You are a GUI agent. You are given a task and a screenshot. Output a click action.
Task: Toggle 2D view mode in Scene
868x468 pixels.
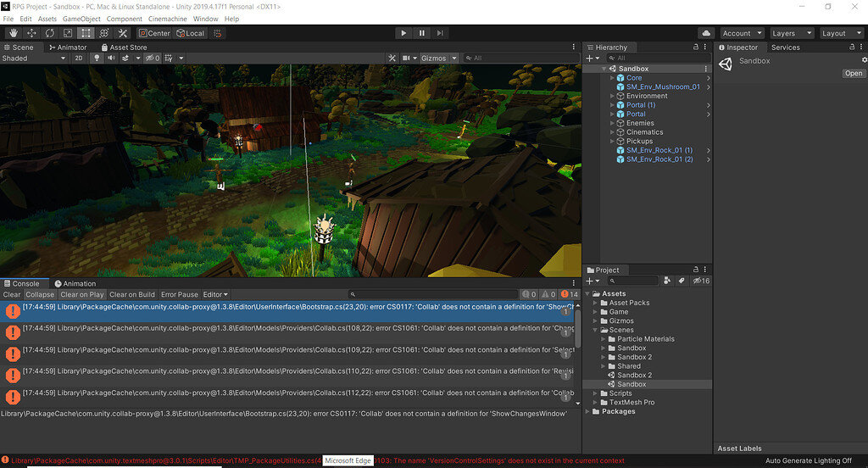point(78,58)
